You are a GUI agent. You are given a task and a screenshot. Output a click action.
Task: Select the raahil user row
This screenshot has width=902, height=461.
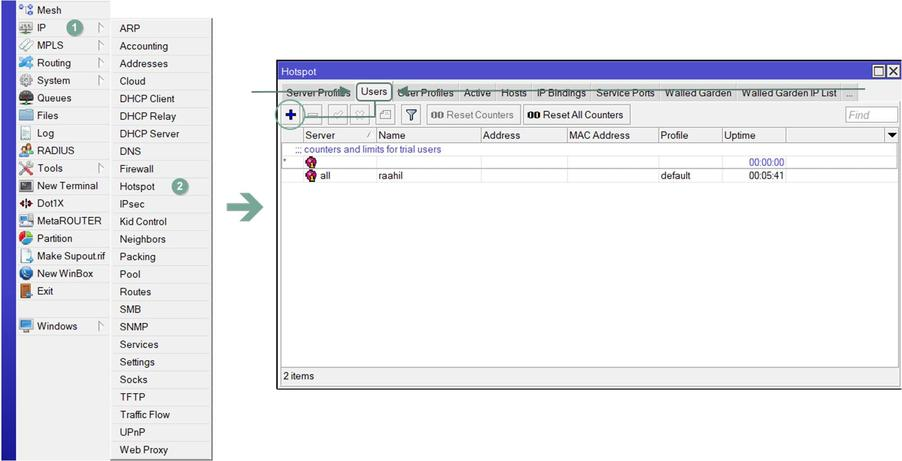pyautogui.click(x=390, y=176)
